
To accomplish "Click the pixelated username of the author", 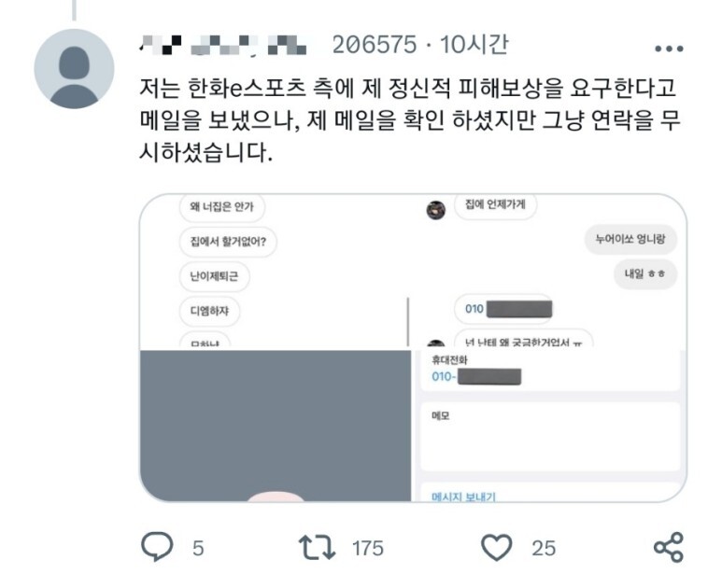I will (x=223, y=45).
